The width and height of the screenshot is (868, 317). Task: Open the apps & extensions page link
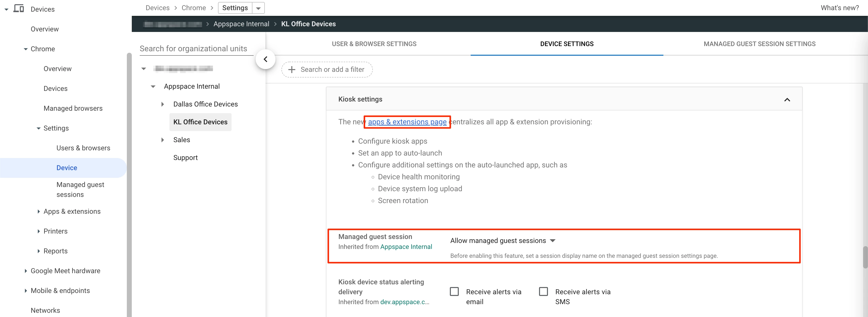(407, 122)
